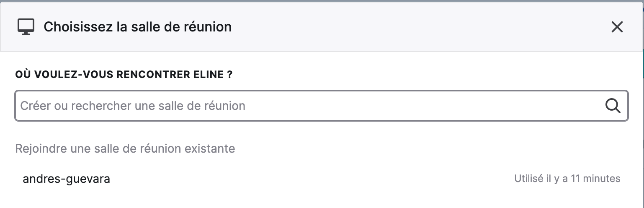
Task: Click the monitor icon in dialog header
Action: [26, 27]
